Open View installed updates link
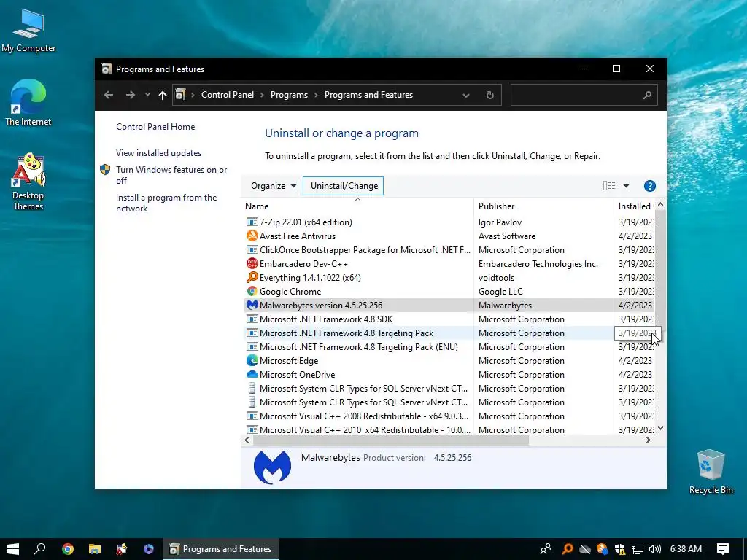747x560 pixels. [158, 153]
